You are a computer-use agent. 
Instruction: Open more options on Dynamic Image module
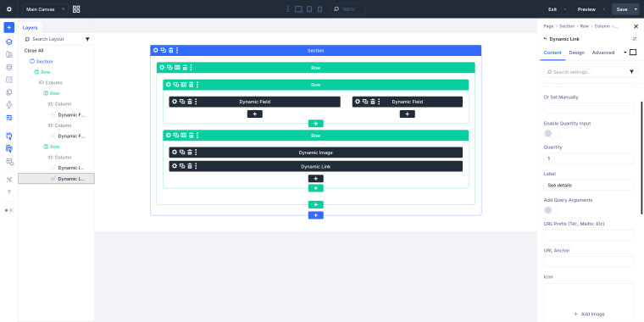196,153
